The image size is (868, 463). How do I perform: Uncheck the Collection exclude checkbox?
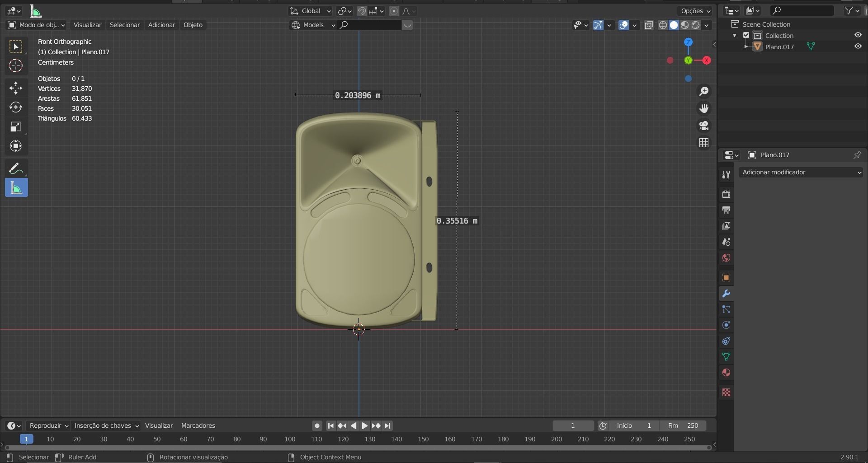[x=746, y=35]
